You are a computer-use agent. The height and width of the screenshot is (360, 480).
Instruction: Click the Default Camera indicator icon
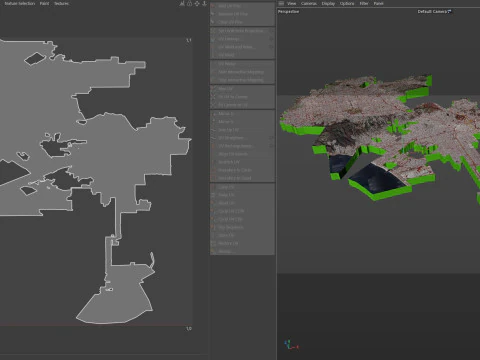pos(449,11)
